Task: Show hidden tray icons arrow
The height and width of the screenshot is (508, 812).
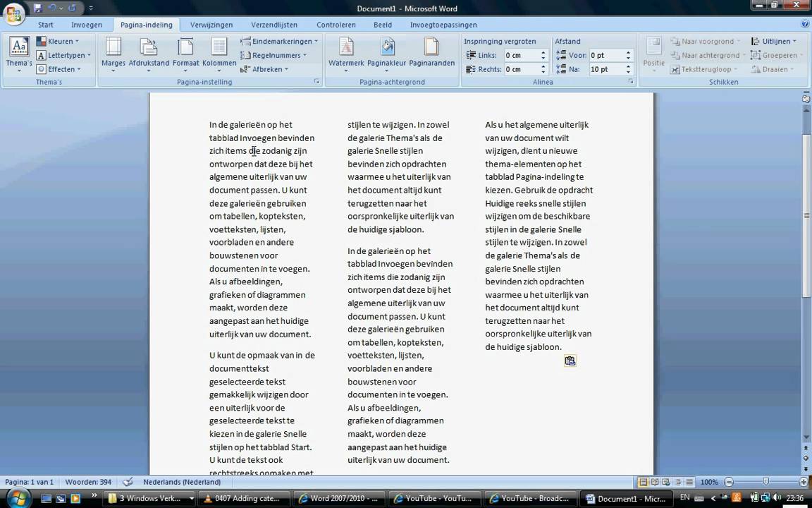Action: point(713,498)
